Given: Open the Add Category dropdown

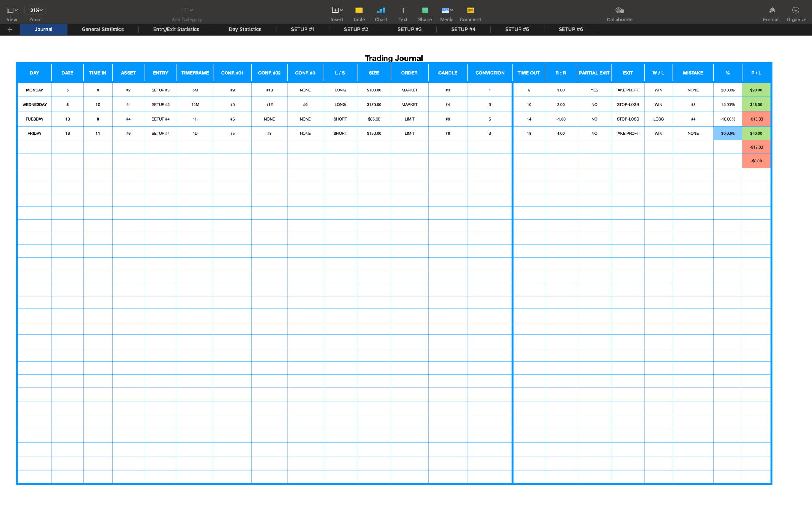Looking at the screenshot, I should pos(187,11).
